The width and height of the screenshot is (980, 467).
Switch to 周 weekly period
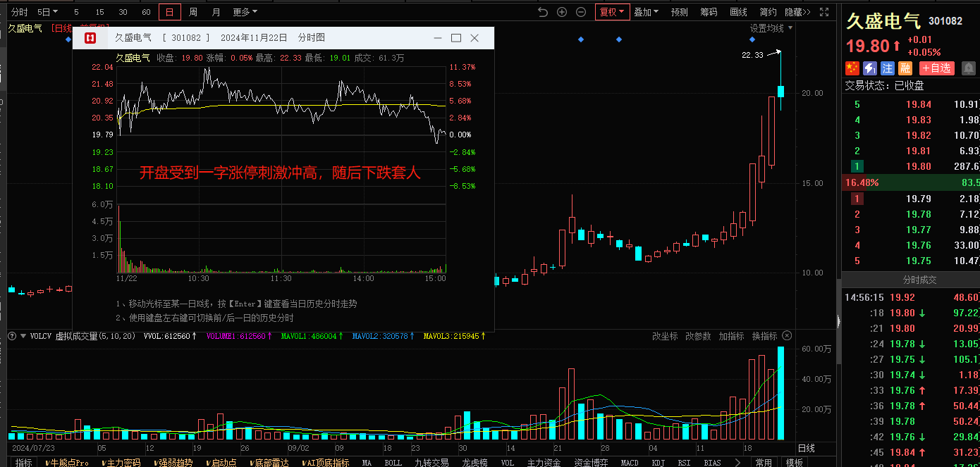click(193, 12)
